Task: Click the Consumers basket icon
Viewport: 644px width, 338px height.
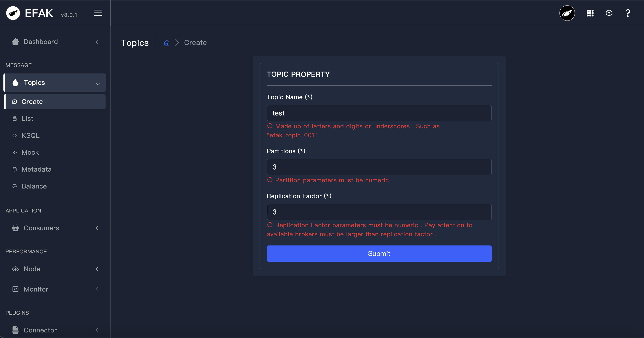Action: point(15,228)
